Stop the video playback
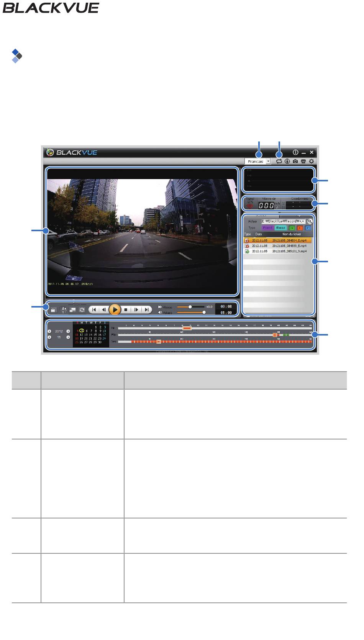 tap(125, 309)
